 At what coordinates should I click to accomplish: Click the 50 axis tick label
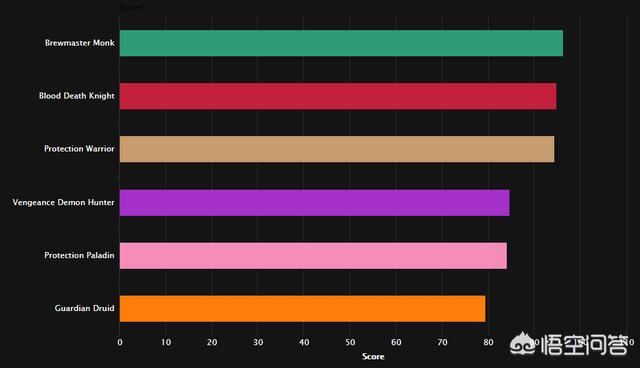350,342
